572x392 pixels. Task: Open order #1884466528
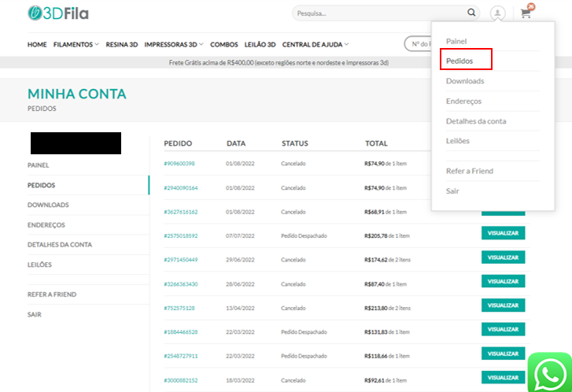pos(181,332)
